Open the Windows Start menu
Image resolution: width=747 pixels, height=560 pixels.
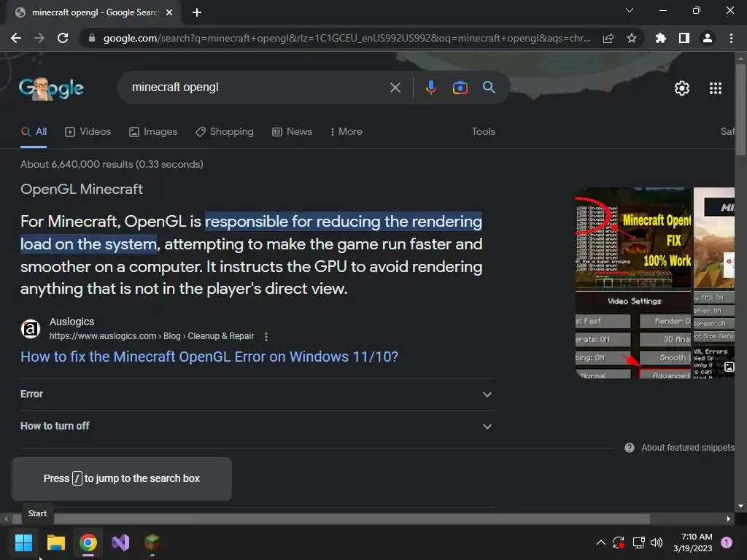[23, 542]
